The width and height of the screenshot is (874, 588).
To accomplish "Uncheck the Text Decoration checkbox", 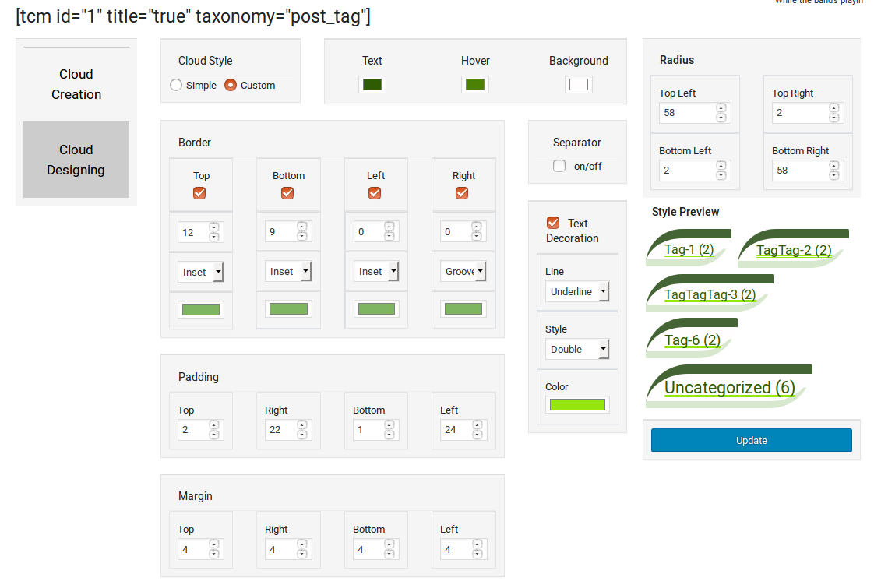I will [x=553, y=223].
